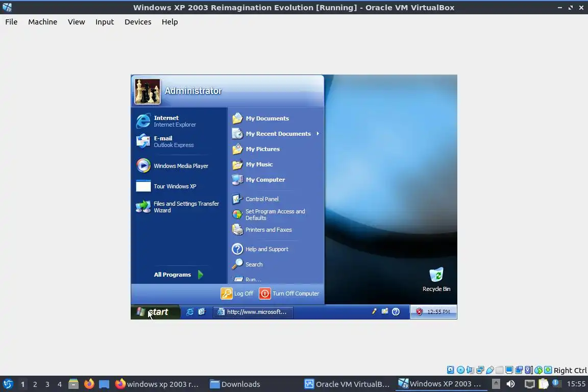Click the XP Start button
The image size is (588, 392).
coord(155,312)
